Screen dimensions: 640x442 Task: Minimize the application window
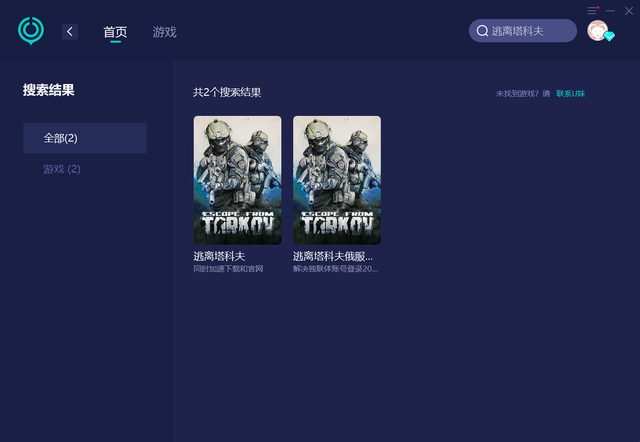611,11
